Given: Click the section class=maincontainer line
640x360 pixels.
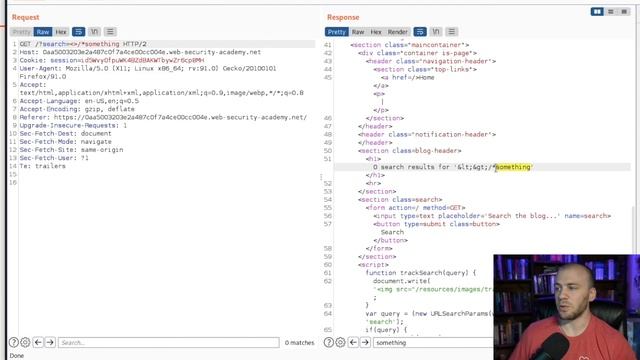Looking at the screenshot, I should coord(409,45).
